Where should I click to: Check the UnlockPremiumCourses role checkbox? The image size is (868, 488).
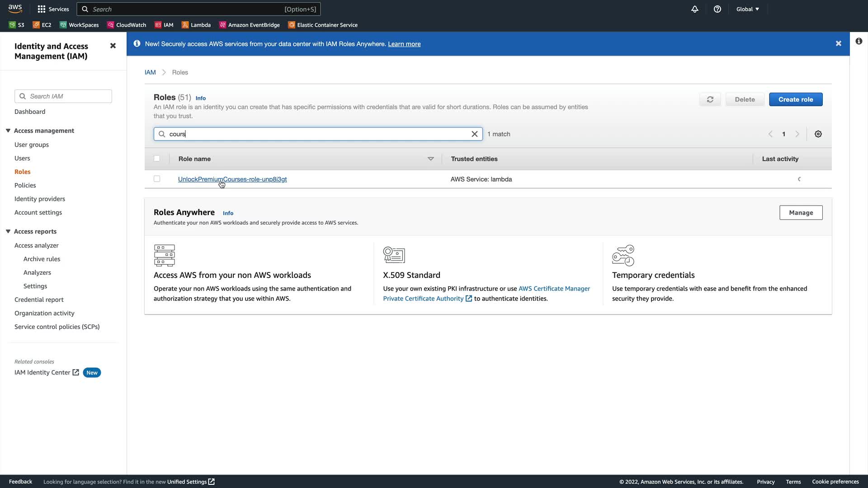coord(157,179)
